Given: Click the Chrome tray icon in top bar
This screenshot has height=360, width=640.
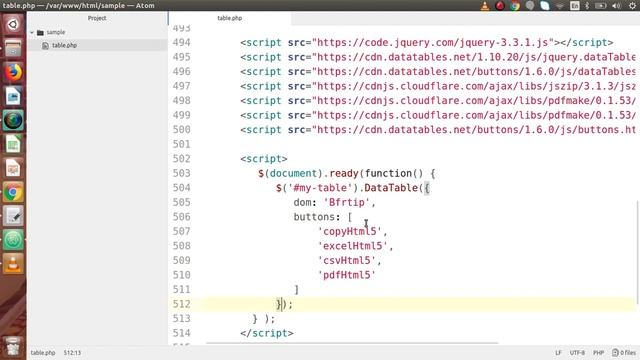Looking at the screenshot, I should click(x=515, y=6).
